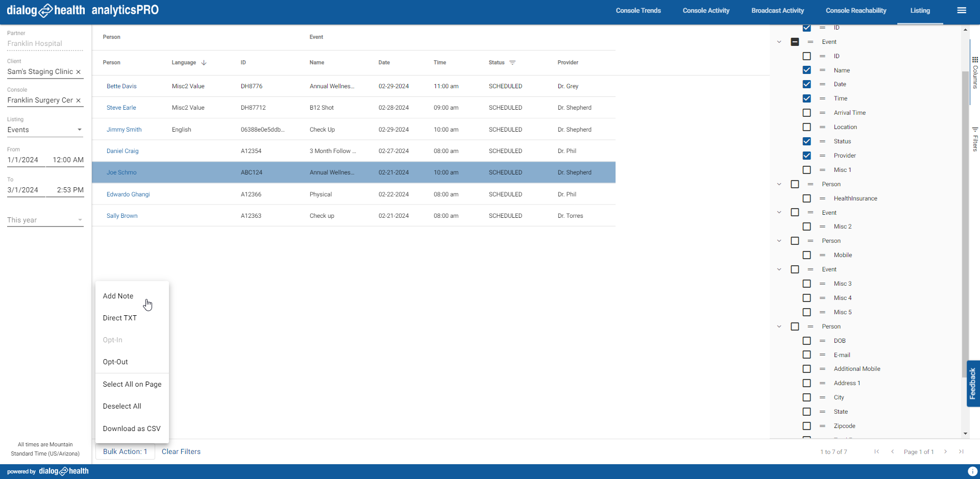Clear the Franklin Surgery console selection

pos(79,100)
